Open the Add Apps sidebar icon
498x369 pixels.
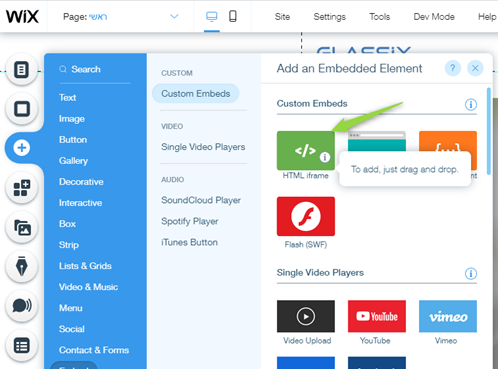pyautogui.click(x=22, y=188)
